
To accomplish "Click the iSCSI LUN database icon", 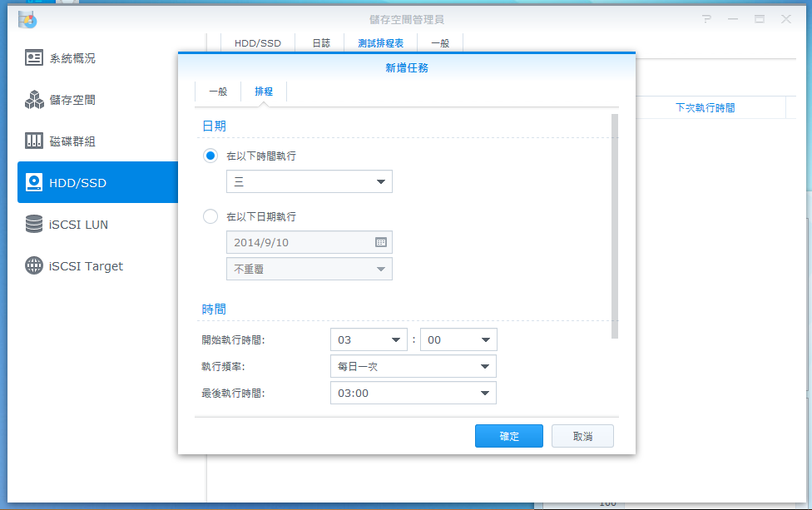I will tap(33, 224).
